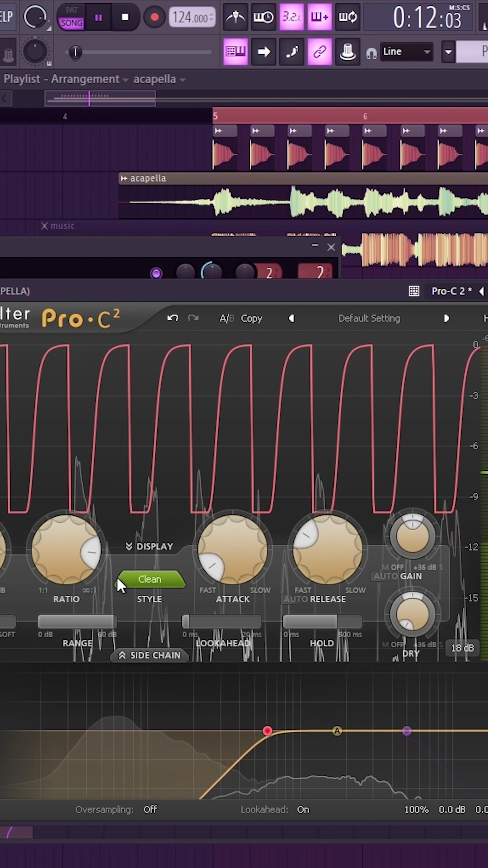Click the knob-shaped button right of the chain icon
Screen dimensions: 488x868
347,52
